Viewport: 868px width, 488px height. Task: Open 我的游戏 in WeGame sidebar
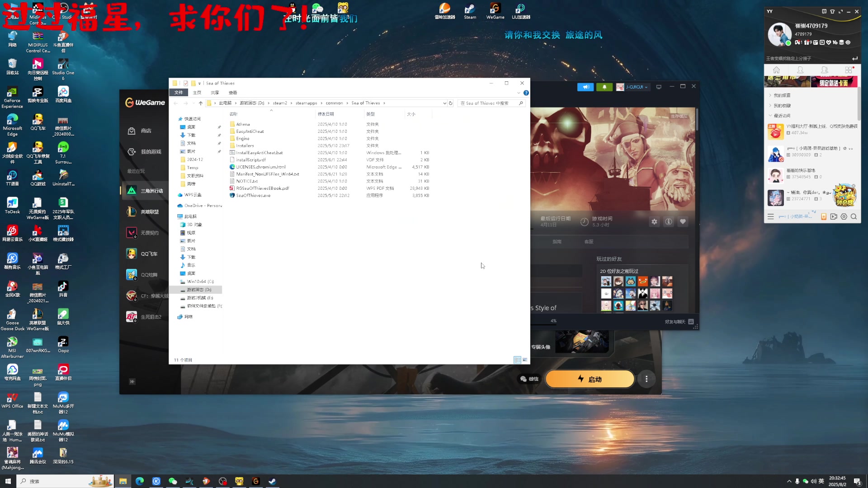point(145,152)
